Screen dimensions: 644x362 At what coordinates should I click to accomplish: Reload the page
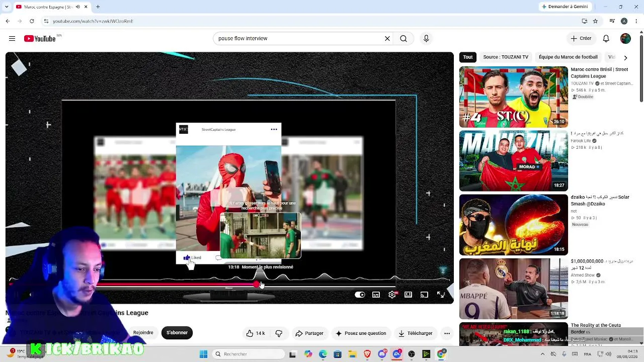(x=32, y=21)
